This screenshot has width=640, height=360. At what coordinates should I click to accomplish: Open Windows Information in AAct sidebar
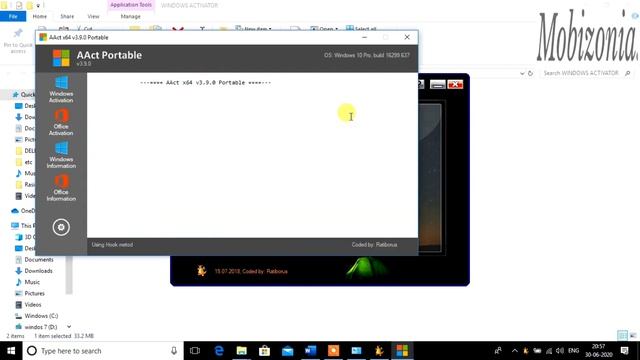(61, 155)
